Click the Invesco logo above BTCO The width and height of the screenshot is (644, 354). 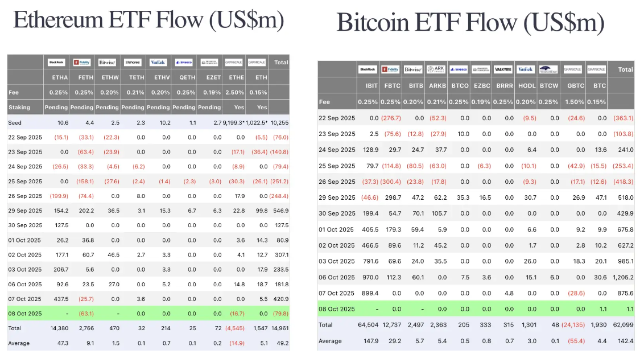tap(459, 69)
